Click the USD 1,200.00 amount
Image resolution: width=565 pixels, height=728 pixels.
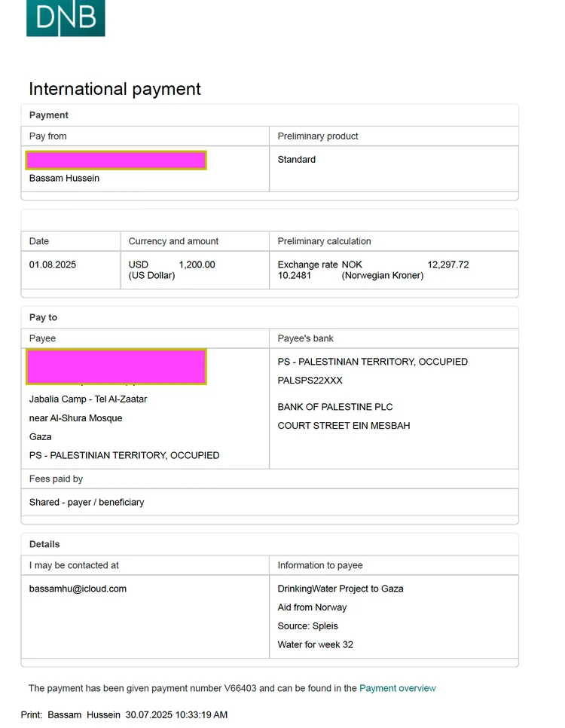[x=172, y=265]
